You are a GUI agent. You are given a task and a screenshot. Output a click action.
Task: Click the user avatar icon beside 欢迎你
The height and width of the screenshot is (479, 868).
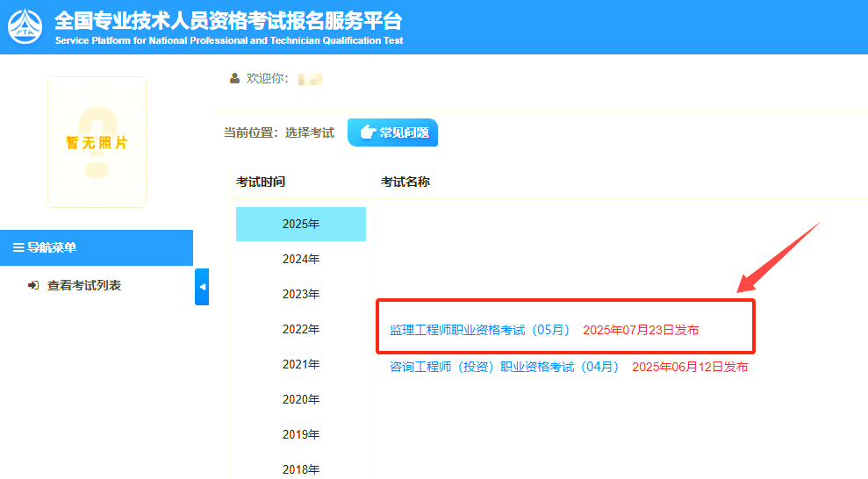point(234,79)
